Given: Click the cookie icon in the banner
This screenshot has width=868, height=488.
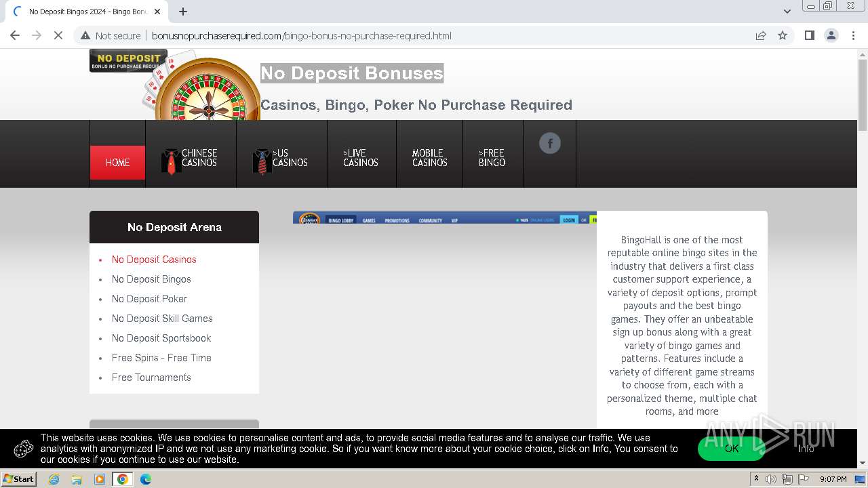Looking at the screenshot, I should pos(24,449).
